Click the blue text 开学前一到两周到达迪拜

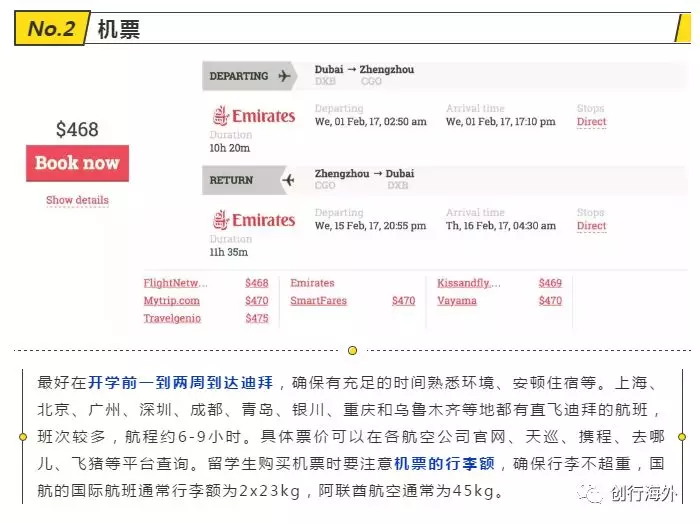click(180, 383)
